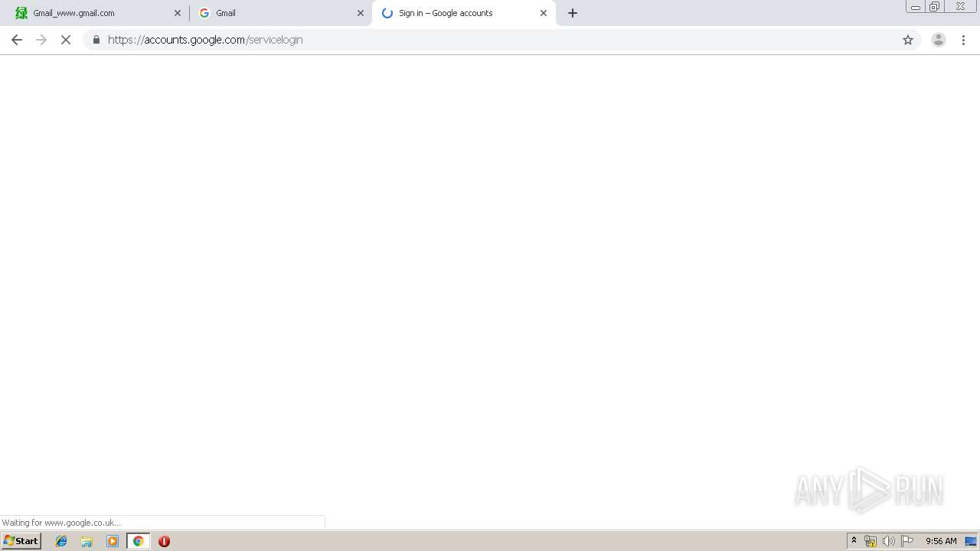
Task: Open Windows Explorer folder icon in taskbar
Action: tap(87, 541)
